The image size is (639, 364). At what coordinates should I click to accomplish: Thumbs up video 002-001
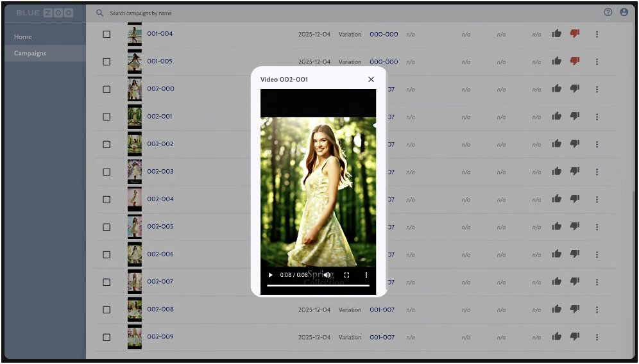[557, 117]
